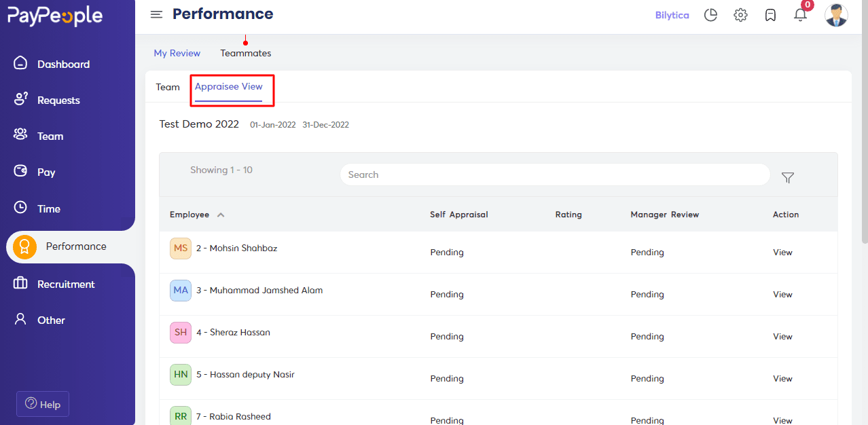The image size is (868, 425).
Task: Click the Search input field
Action: 555,174
